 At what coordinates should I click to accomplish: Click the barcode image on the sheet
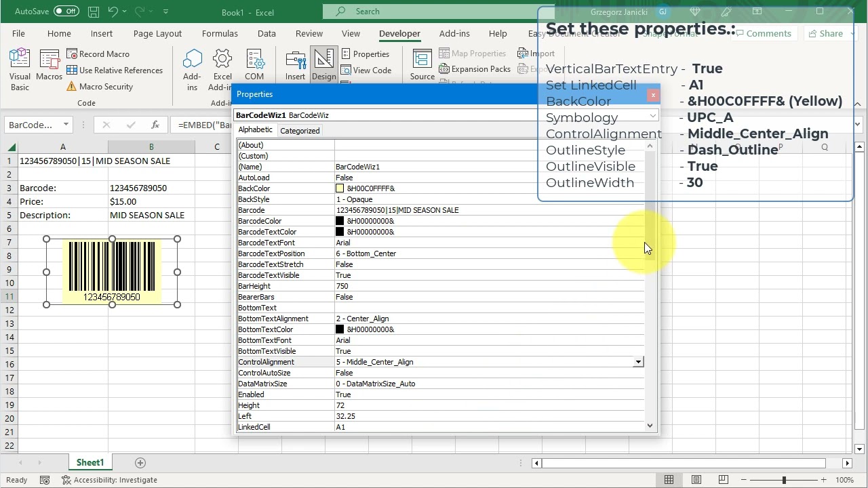[x=112, y=271]
